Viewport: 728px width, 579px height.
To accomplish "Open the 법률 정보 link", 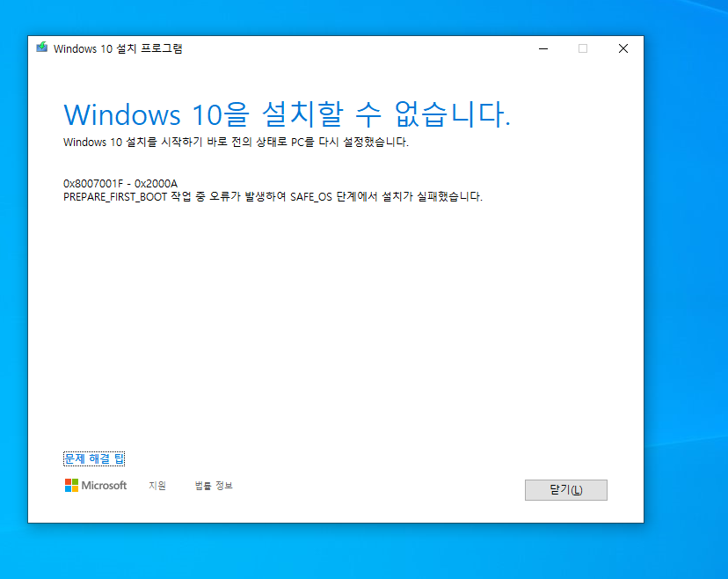I will (x=214, y=486).
